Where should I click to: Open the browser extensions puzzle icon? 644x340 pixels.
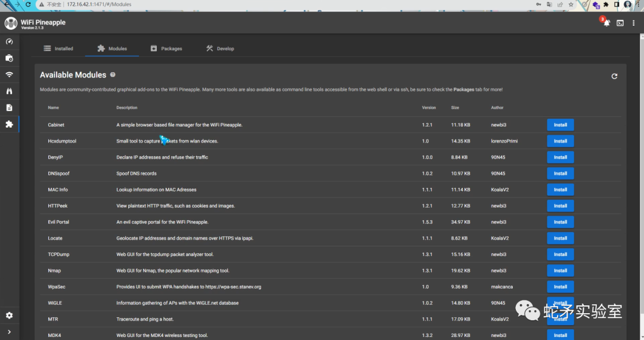606,5
